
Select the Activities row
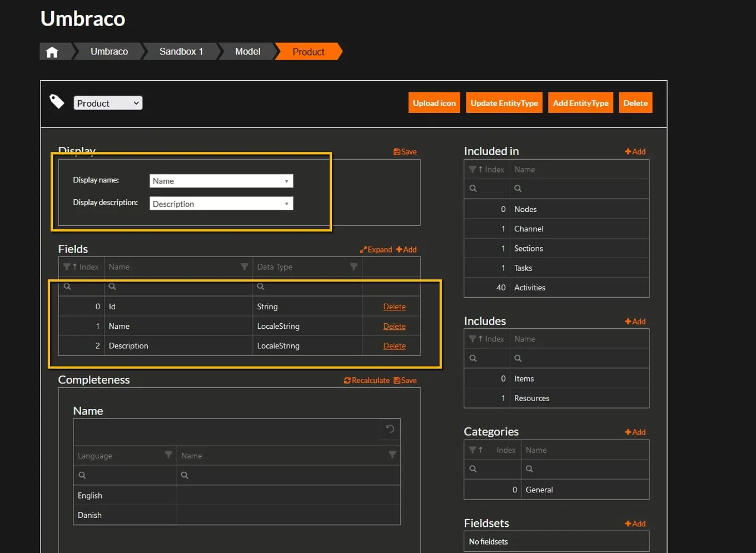pos(556,287)
